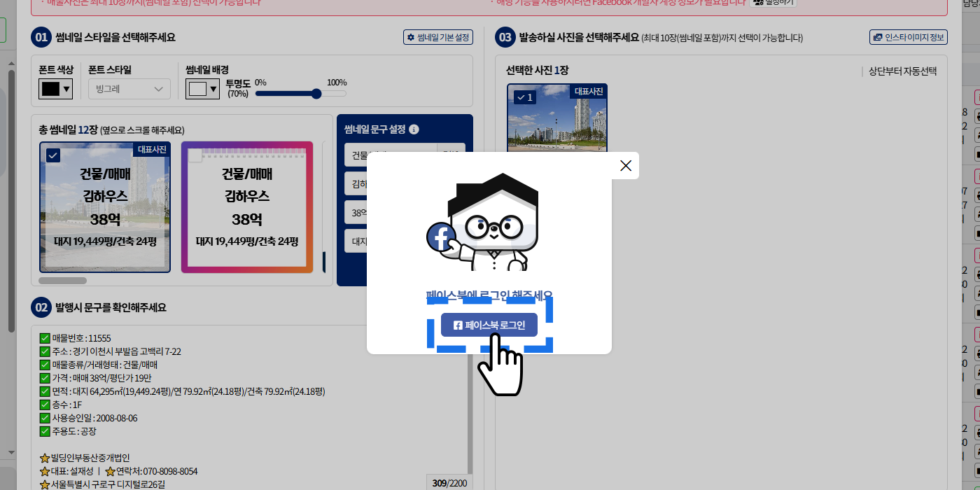
Task: Open 인스타 이미지 정보 button
Action: click(x=908, y=37)
